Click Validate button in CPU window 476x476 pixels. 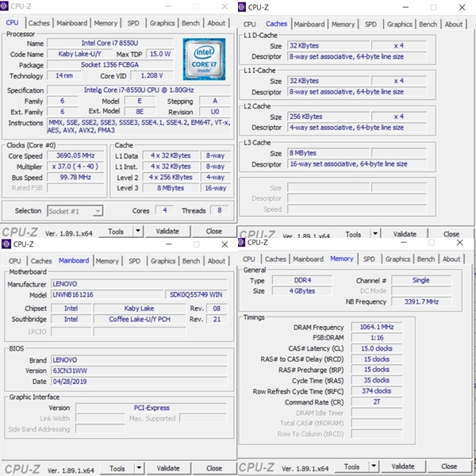[x=167, y=232]
